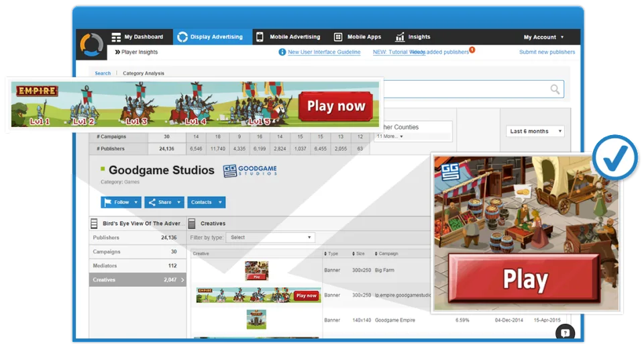Click the Mobile Apps icon
The height and width of the screenshot is (360, 644).
(x=338, y=37)
